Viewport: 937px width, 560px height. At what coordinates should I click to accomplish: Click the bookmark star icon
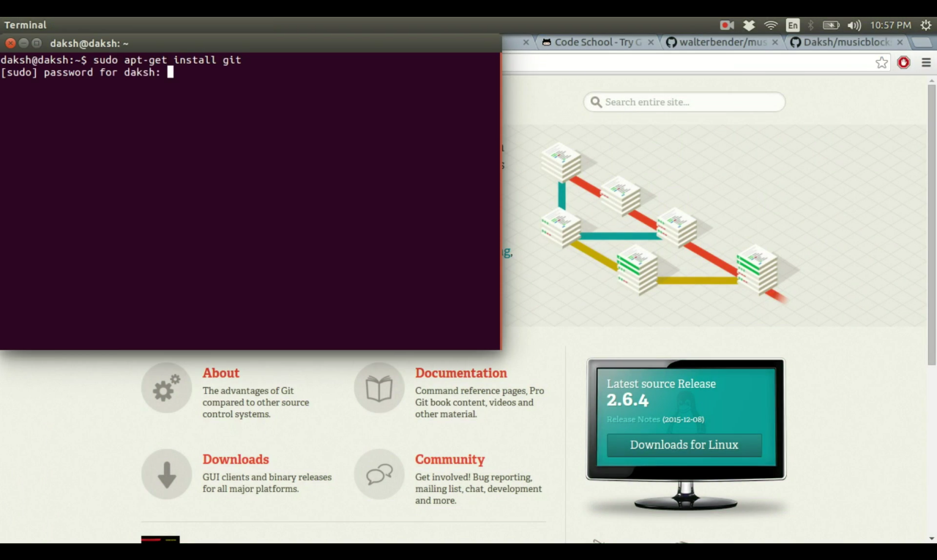(x=881, y=63)
